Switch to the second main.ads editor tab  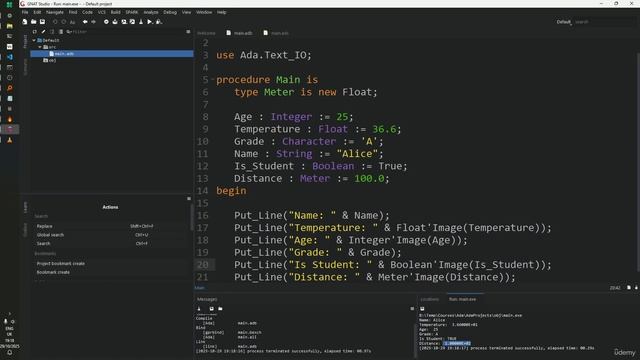(276, 33)
